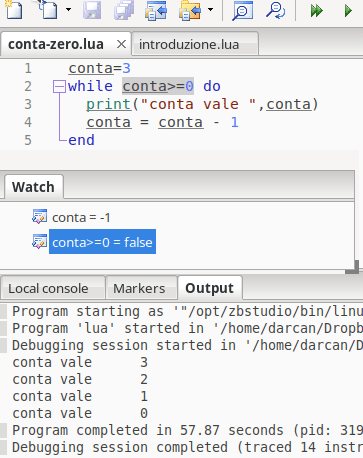Switch to the Output tab
Viewport: 363px width, 458px height.
point(210,288)
